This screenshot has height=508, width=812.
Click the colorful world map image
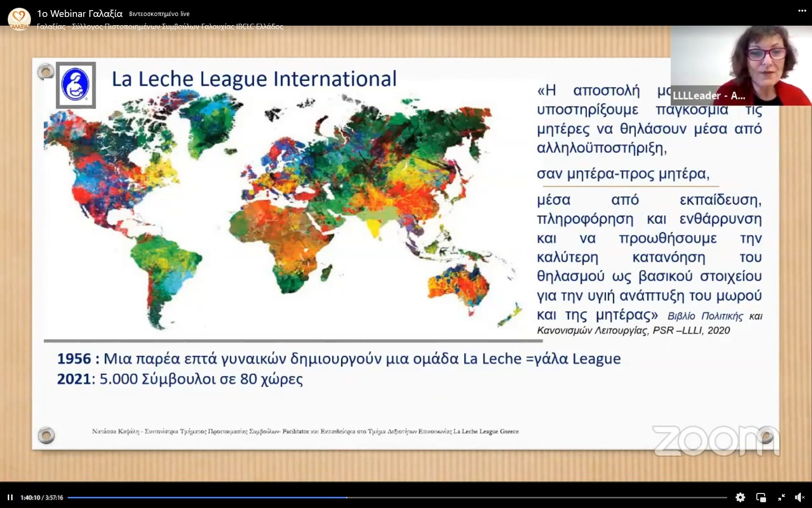[281, 208]
